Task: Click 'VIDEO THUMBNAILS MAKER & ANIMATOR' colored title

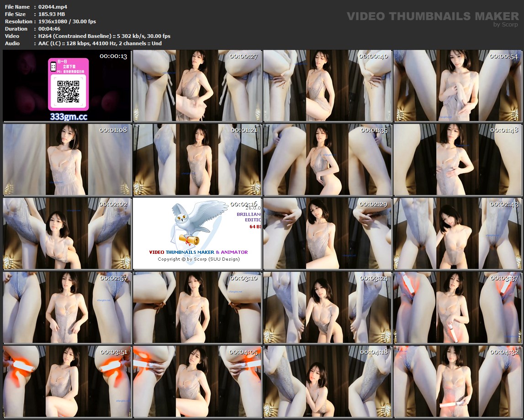Action: click(x=199, y=252)
